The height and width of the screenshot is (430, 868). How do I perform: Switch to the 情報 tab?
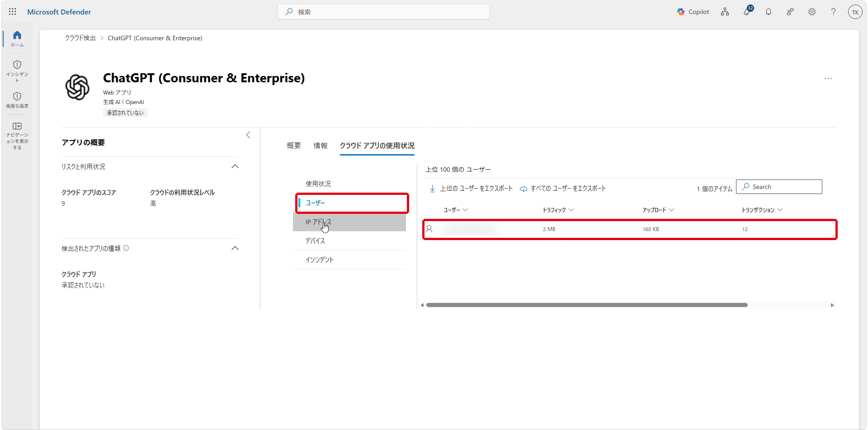(321, 146)
